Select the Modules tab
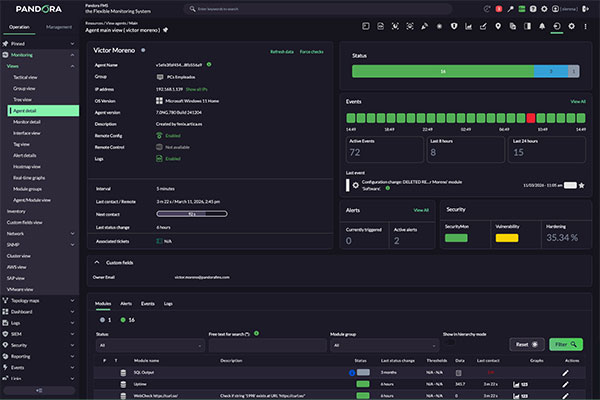The height and width of the screenshot is (400, 600). point(103,304)
